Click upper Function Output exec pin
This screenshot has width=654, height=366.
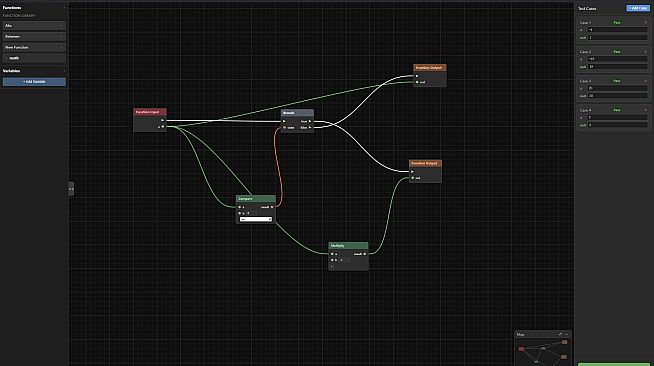click(417, 76)
